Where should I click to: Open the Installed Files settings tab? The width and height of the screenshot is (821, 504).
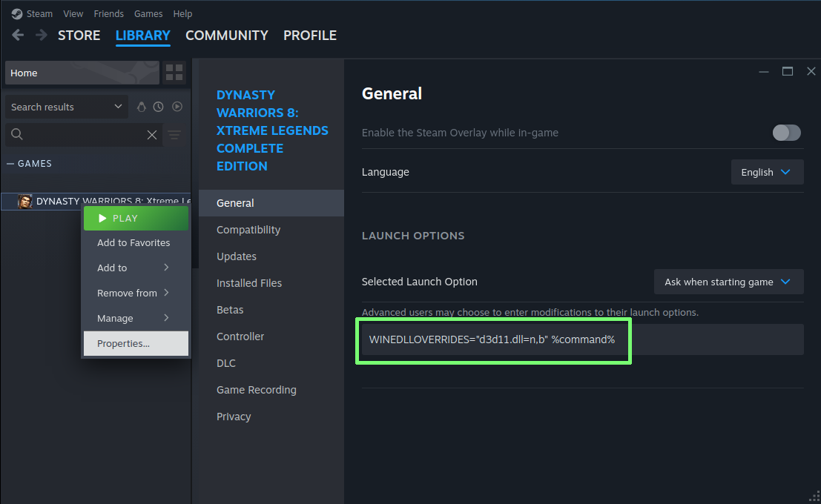249,283
